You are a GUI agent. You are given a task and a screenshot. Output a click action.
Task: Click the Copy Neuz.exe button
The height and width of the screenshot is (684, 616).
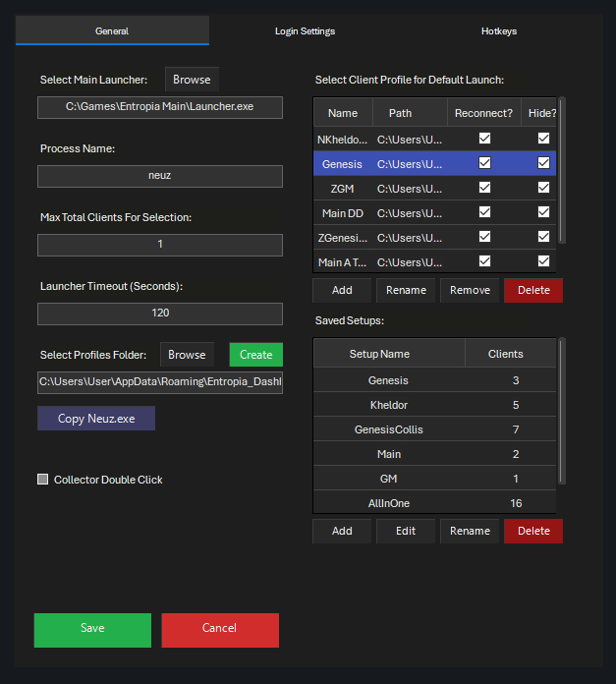(x=96, y=419)
